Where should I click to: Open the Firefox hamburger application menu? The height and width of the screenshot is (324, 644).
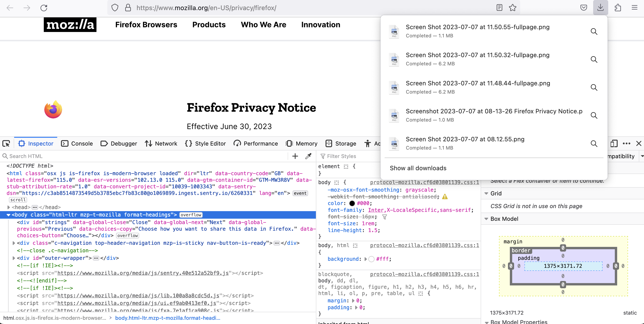[635, 8]
